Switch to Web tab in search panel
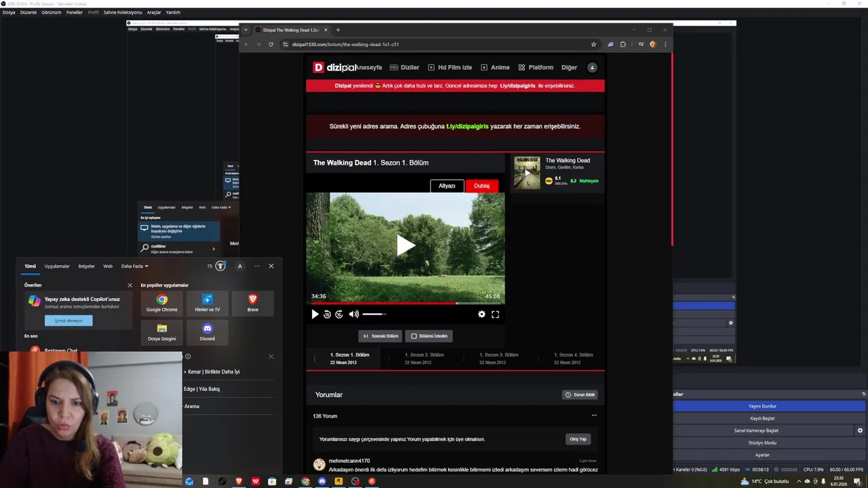Viewport: 868px width, 488px height. tap(108, 266)
